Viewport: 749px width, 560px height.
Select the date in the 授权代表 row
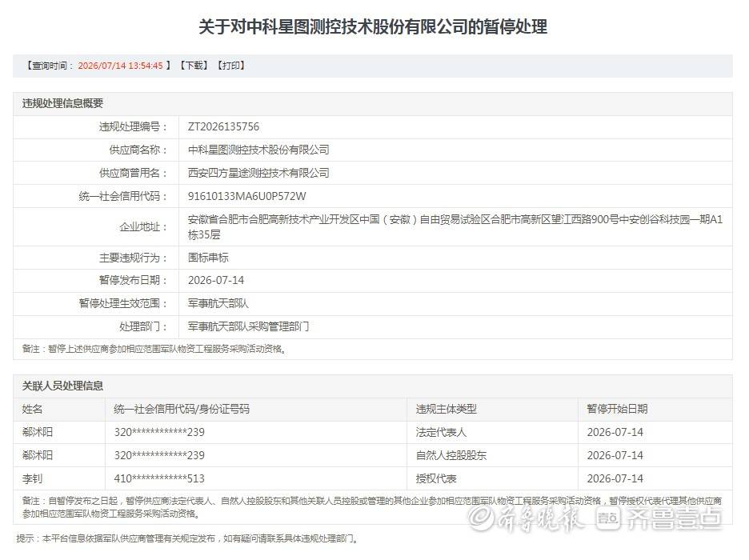615,478
